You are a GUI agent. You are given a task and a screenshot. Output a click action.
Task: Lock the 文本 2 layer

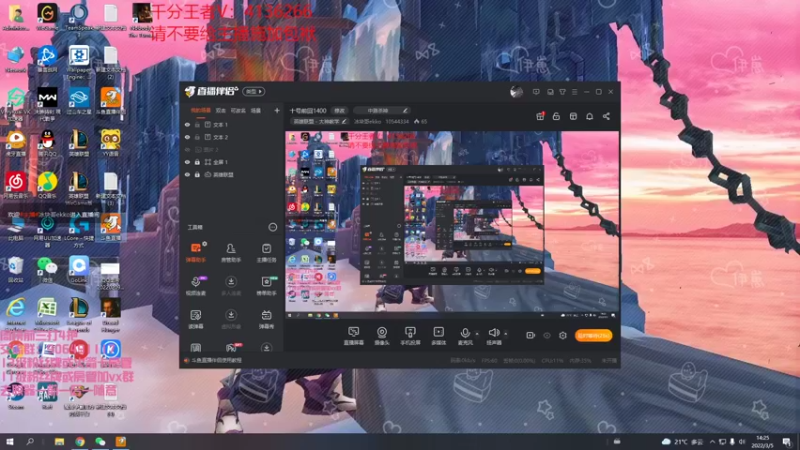[197, 137]
